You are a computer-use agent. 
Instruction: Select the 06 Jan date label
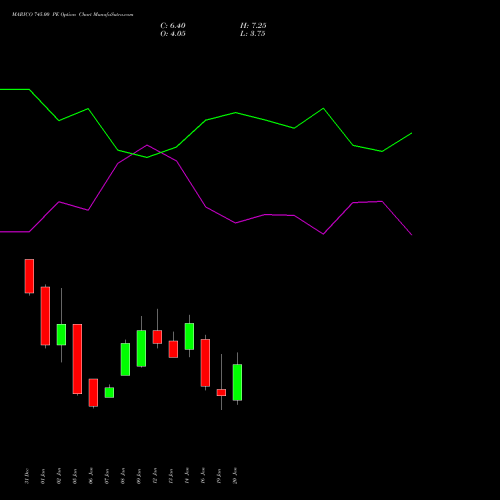(91, 476)
